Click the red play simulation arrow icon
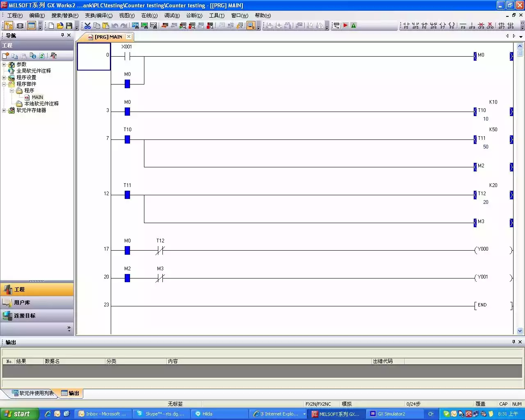Screen dimensions: 525x420 [345, 25]
